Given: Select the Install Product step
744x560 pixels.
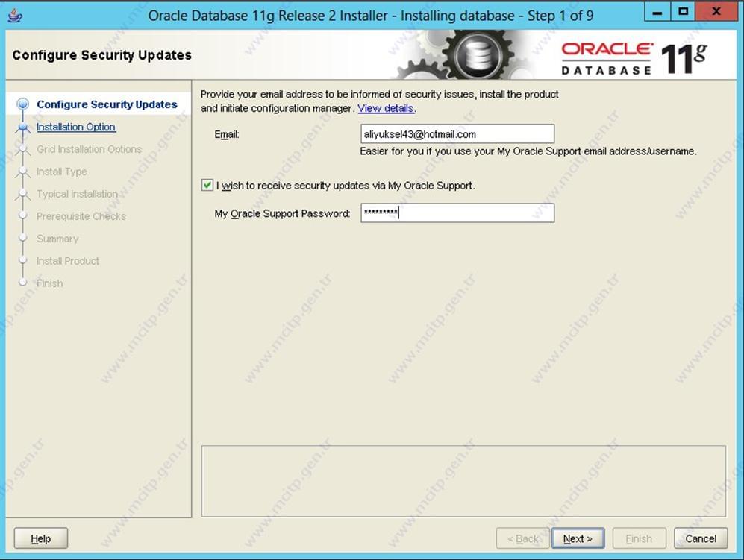Looking at the screenshot, I should [68, 261].
